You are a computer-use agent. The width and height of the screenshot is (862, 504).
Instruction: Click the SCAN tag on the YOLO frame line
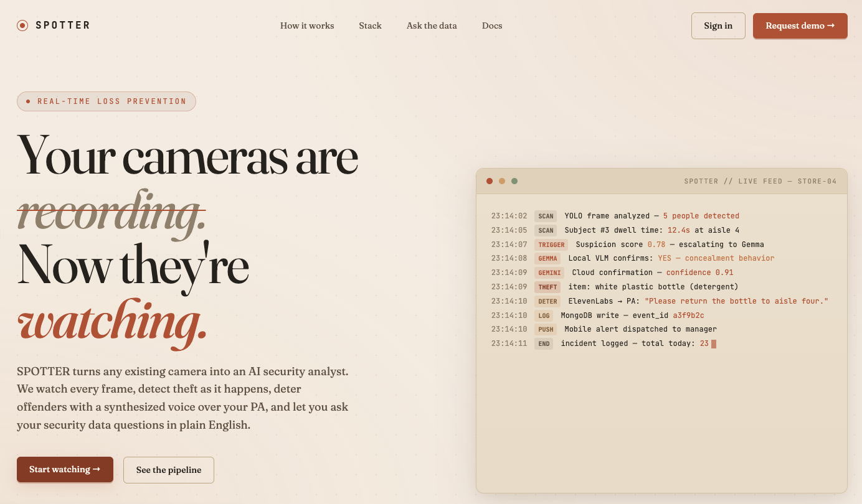coord(546,217)
